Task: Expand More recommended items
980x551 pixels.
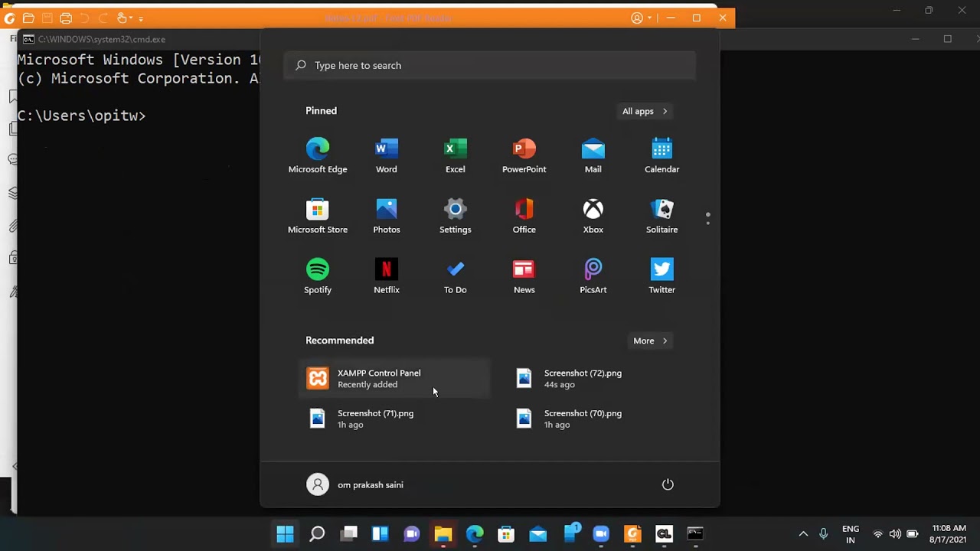Action: coord(651,341)
